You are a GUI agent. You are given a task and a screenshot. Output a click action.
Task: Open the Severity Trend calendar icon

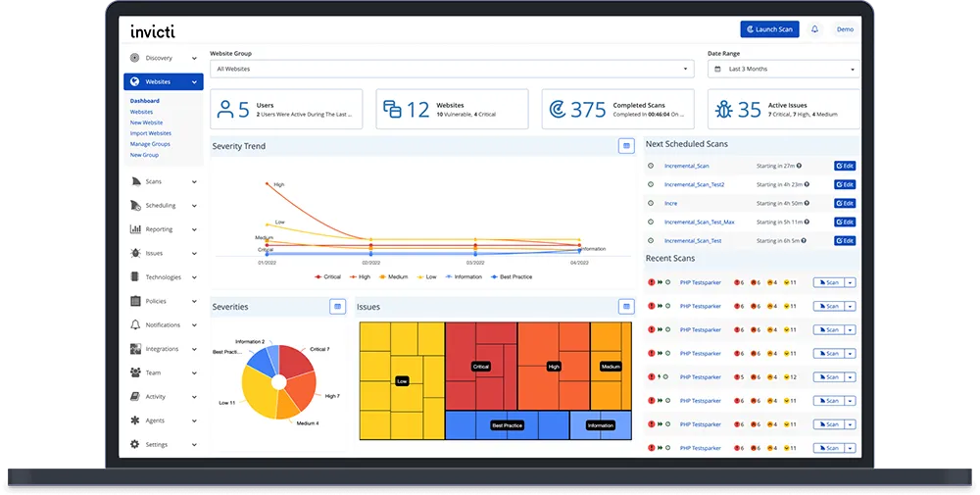[626, 146]
